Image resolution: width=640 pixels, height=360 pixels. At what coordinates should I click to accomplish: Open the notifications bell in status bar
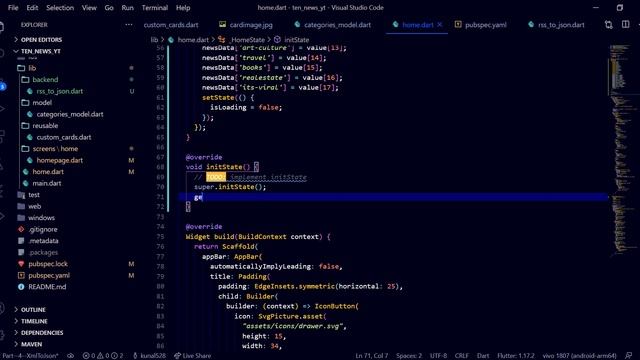628,356
